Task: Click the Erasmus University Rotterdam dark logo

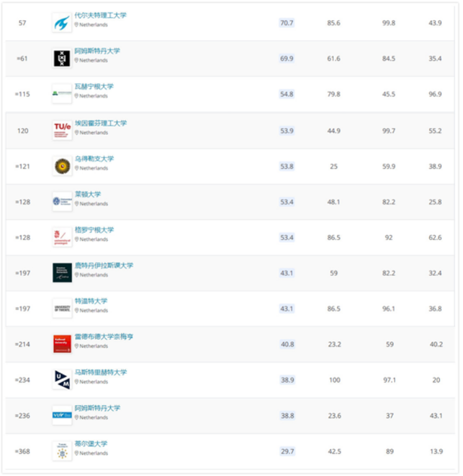Action: (61, 273)
